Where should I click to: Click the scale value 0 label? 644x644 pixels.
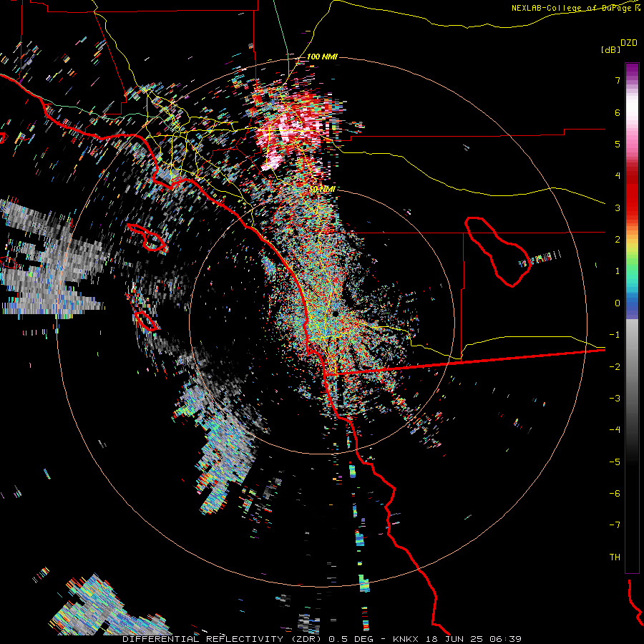pyautogui.click(x=618, y=303)
